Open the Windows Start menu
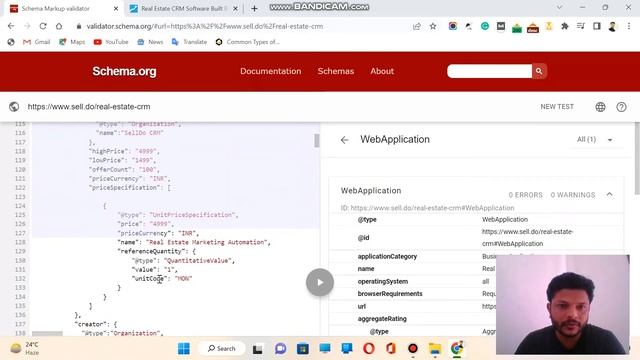640x360 pixels. pos(184,349)
